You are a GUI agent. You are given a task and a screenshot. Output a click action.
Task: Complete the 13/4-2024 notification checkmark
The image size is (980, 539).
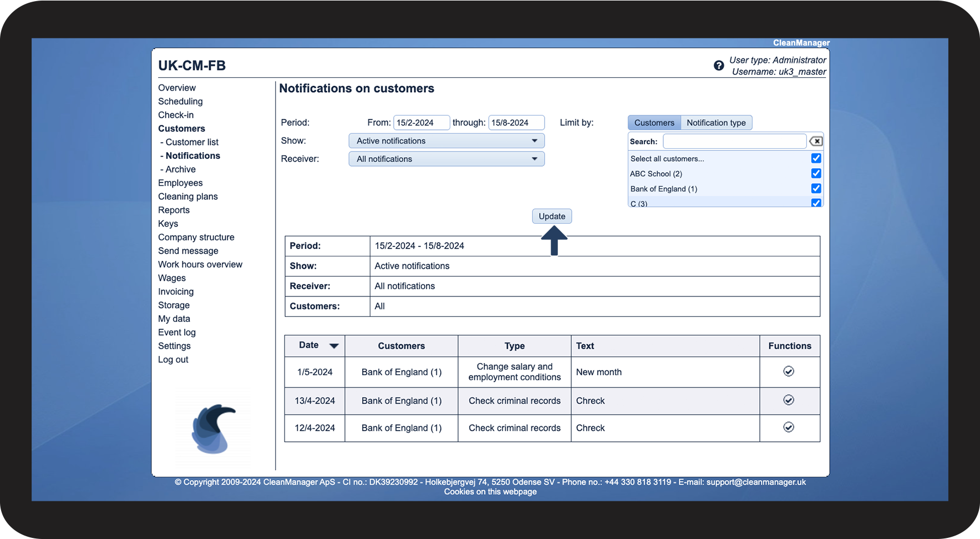pyautogui.click(x=788, y=400)
